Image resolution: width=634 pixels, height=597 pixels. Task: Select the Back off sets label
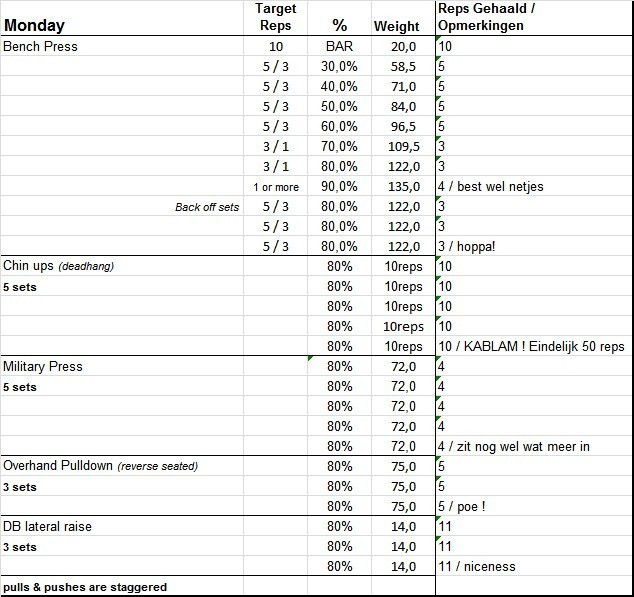pos(208,207)
